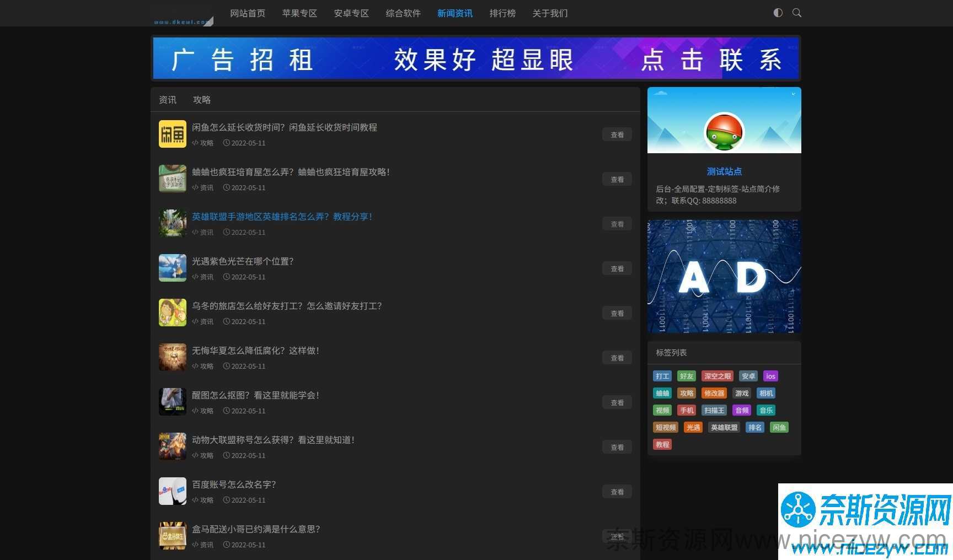Select 新闻资讯 in the navigation
This screenshot has width=953, height=560.
coord(455,13)
